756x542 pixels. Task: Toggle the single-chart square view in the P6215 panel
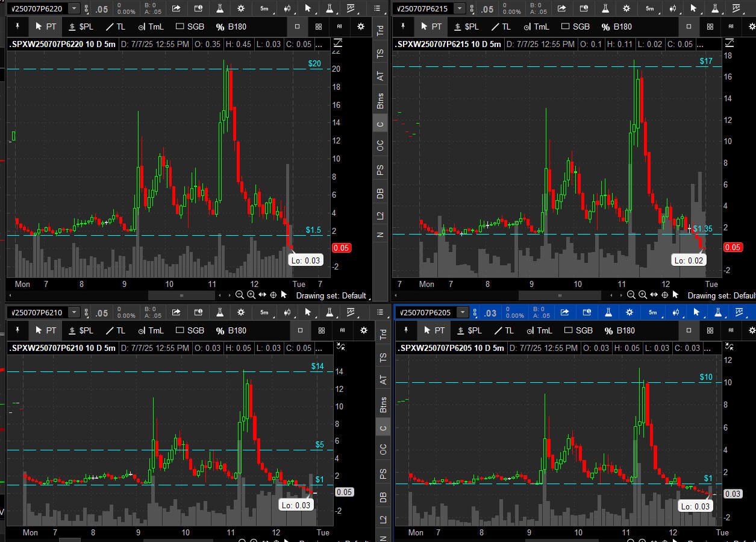click(689, 27)
